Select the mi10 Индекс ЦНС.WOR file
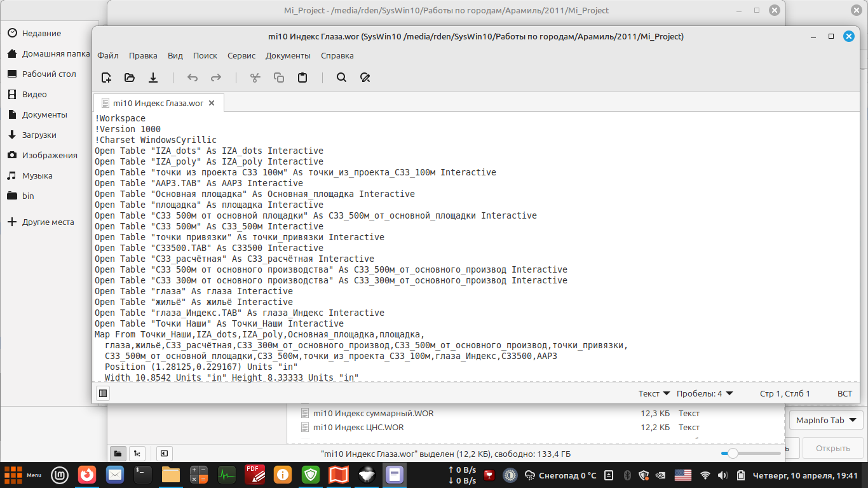868x488 pixels. [x=358, y=427]
